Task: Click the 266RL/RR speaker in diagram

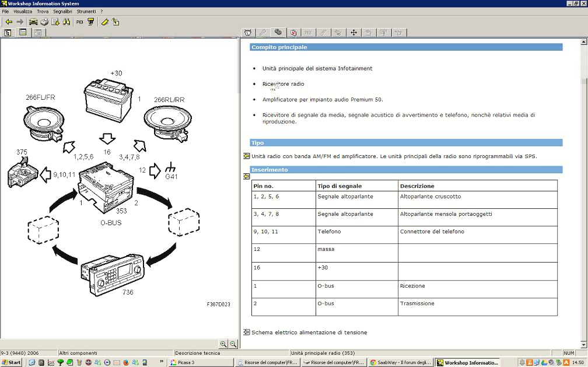Action: click(x=168, y=124)
